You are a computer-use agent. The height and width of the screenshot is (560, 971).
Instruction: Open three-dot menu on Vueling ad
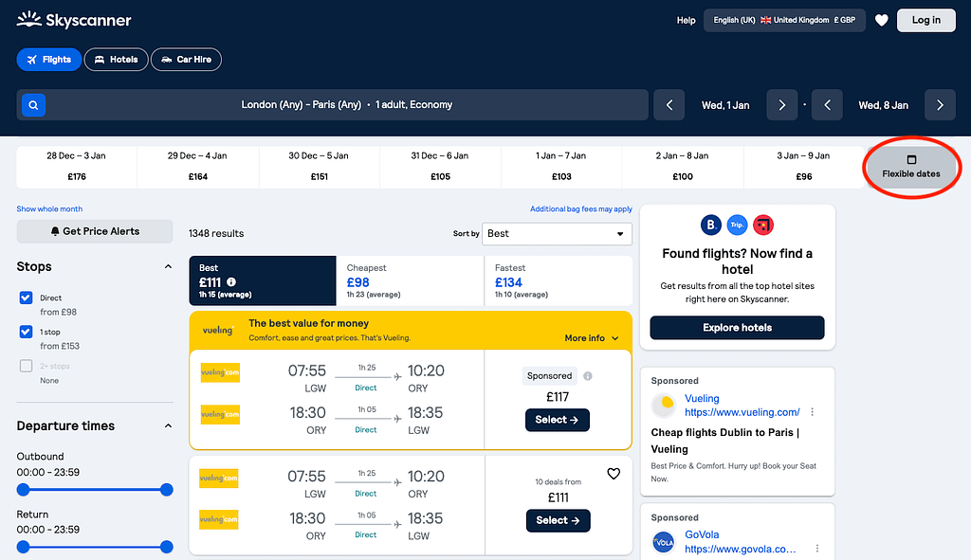pos(812,412)
